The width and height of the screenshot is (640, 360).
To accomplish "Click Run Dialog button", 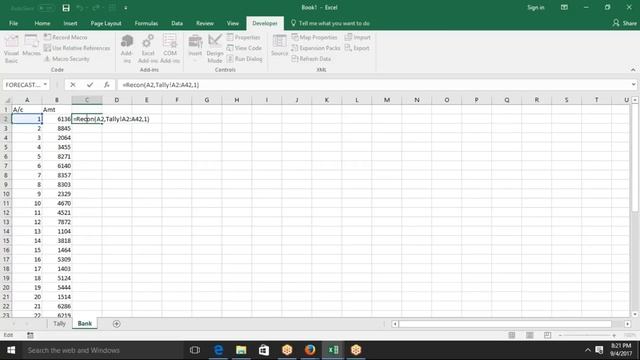I will tap(244, 59).
